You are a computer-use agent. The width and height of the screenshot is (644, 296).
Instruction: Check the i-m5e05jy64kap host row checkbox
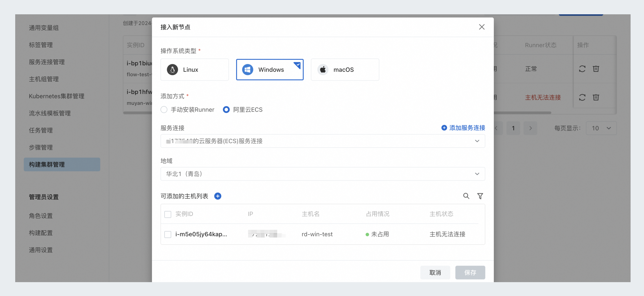[x=168, y=234]
